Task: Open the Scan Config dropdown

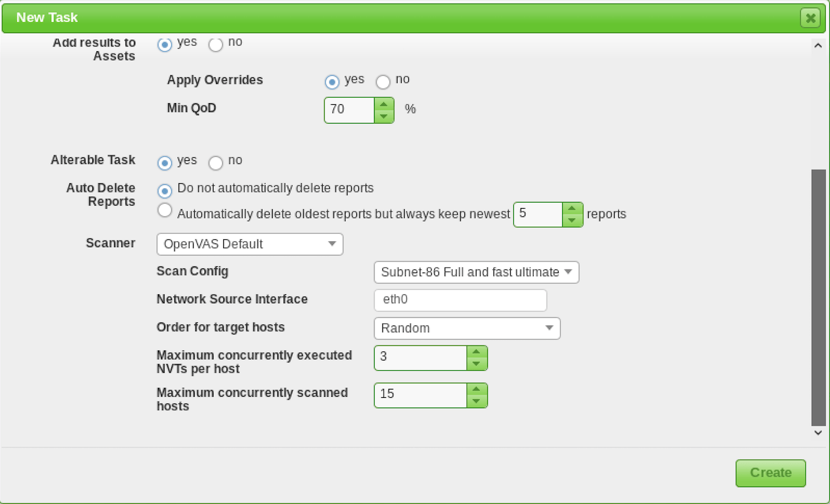Action: (476, 272)
